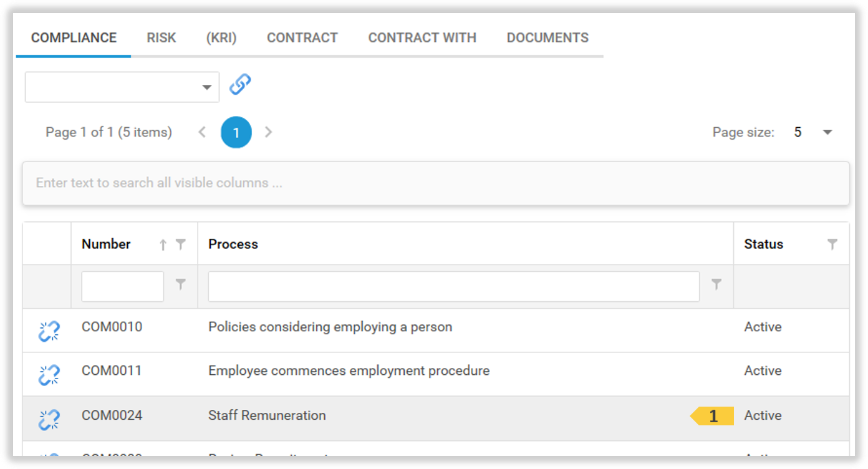The height and width of the screenshot is (469, 868).
Task: Unlink the COM0011 compliance row
Action: click(49, 375)
